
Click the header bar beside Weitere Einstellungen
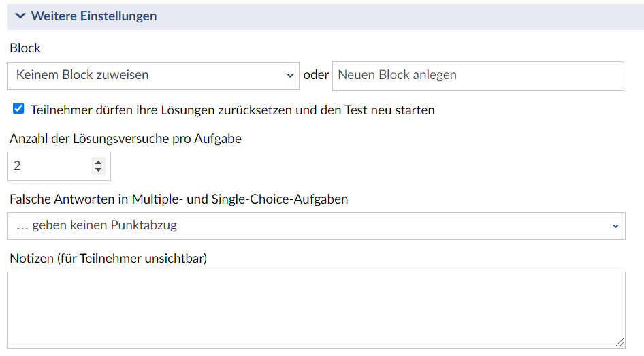(x=398, y=16)
